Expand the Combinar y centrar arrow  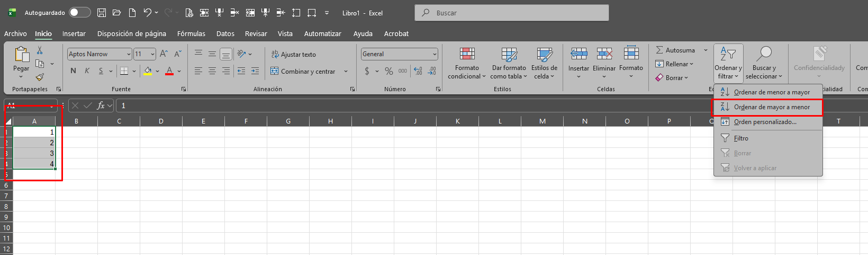click(346, 71)
